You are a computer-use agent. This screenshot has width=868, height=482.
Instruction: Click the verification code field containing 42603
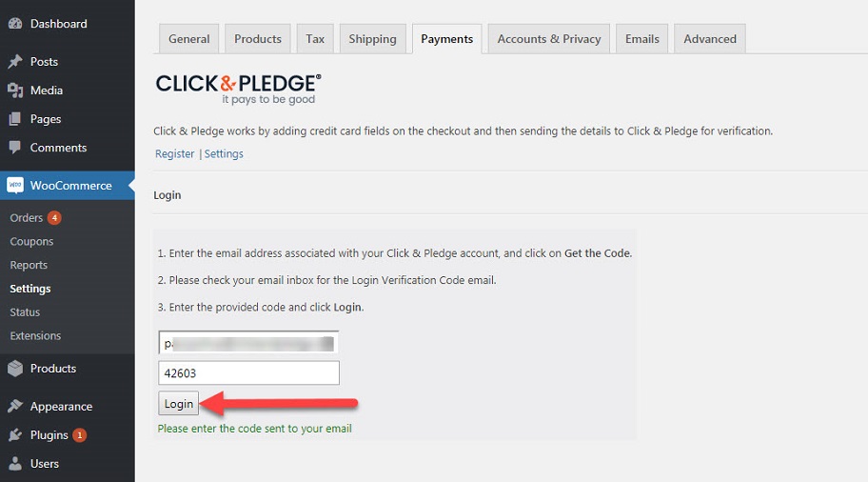[248, 372]
